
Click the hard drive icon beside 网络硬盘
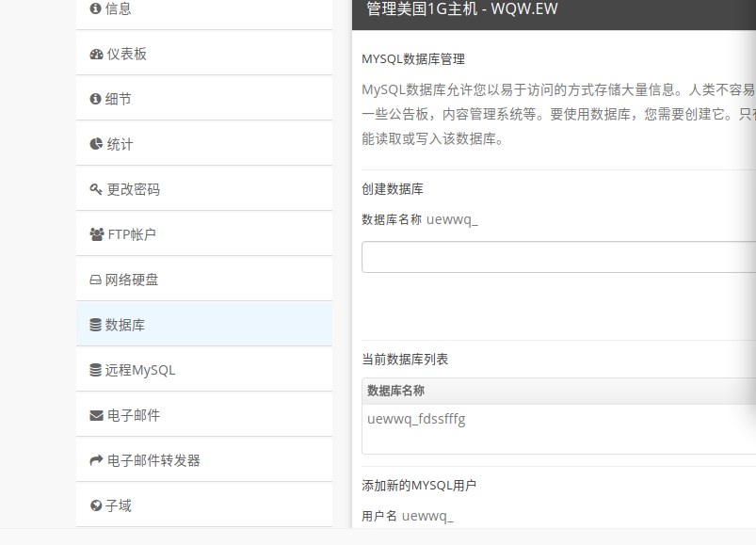pyautogui.click(x=95, y=280)
